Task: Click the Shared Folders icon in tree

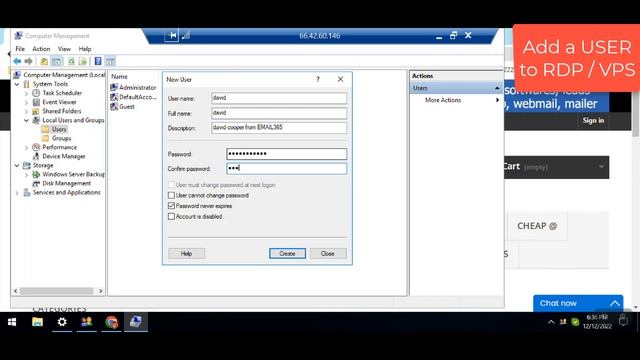Action: (x=36, y=111)
